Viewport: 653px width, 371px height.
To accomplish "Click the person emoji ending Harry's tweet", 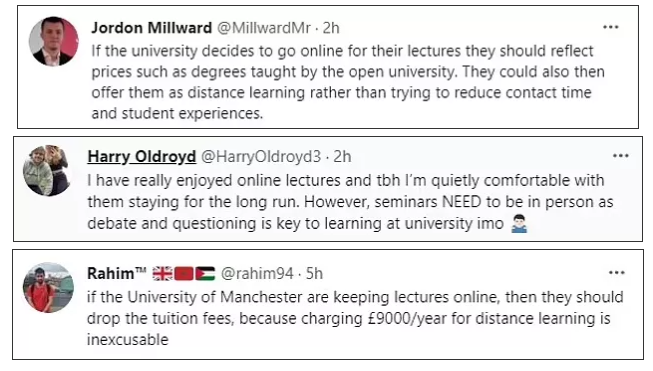I will 519,224.
